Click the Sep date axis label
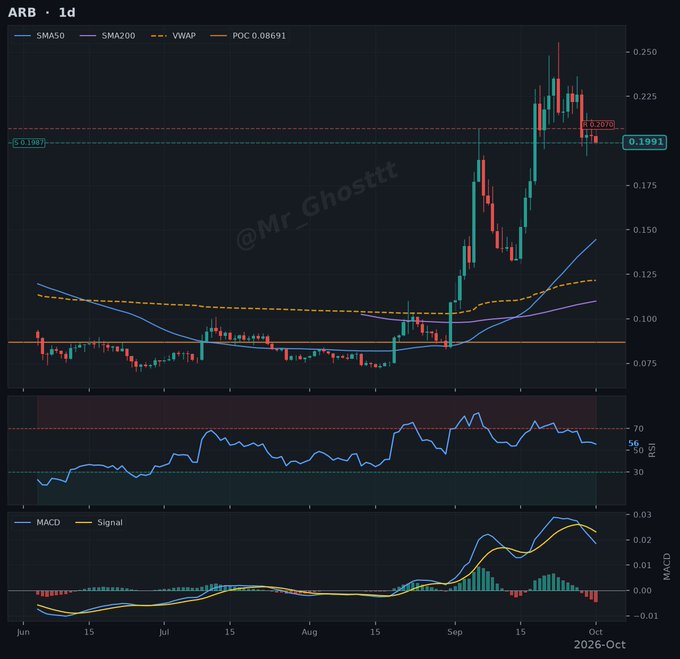Viewport: 680px width, 659px height. click(454, 632)
